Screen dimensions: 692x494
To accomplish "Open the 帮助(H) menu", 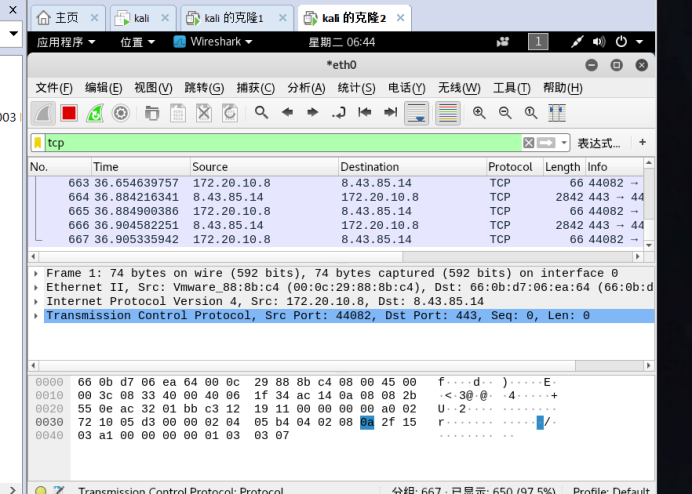I will coord(563,88).
